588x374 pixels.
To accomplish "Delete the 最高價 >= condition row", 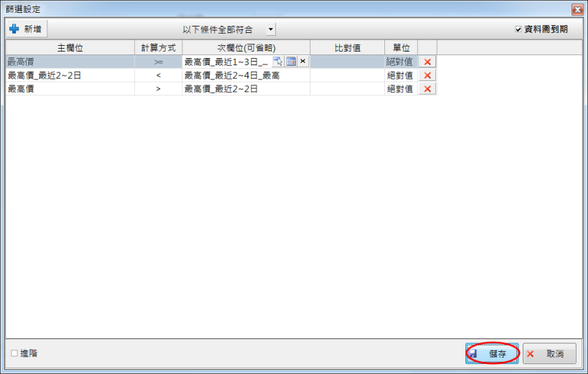I will tap(427, 62).
